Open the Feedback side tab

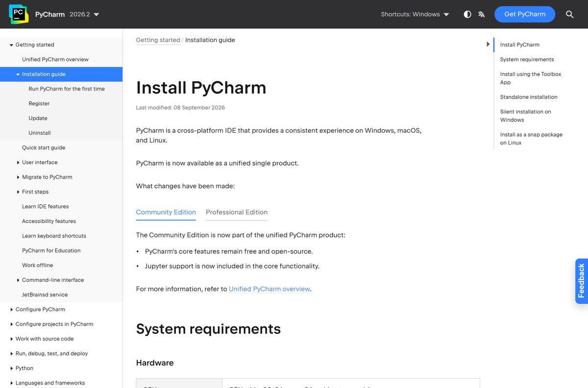coord(582,281)
